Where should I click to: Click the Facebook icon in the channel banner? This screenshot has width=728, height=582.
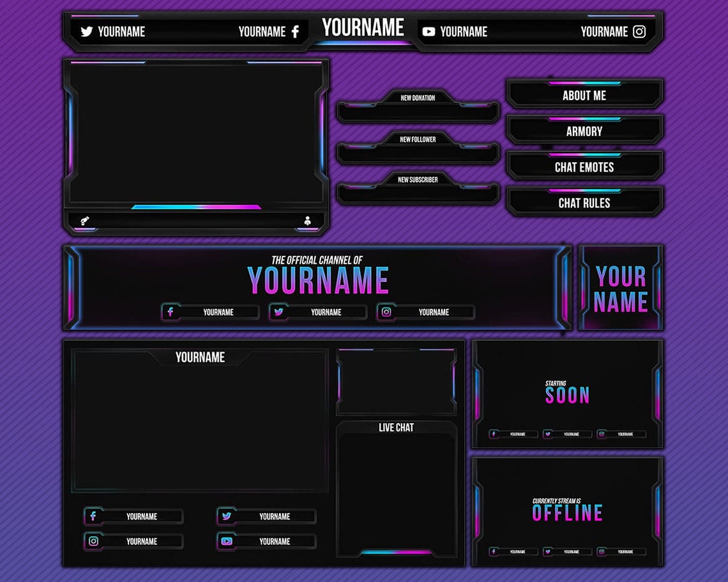[x=171, y=312]
